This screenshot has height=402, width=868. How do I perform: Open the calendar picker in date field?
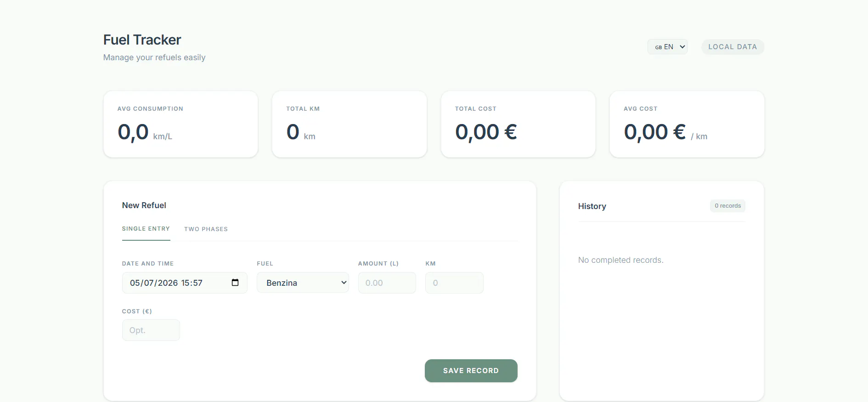[x=235, y=283]
